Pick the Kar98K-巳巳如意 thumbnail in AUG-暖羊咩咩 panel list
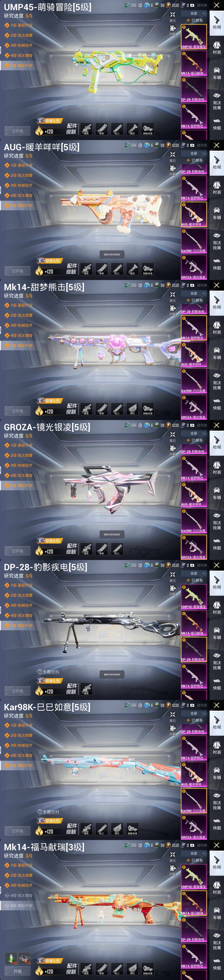The image size is (224, 980). coord(194,241)
